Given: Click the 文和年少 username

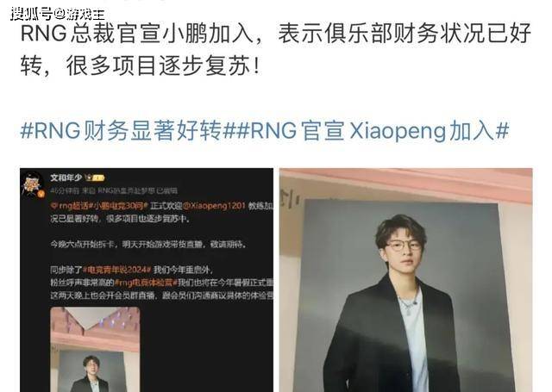Looking at the screenshot, I should (66, 177).
